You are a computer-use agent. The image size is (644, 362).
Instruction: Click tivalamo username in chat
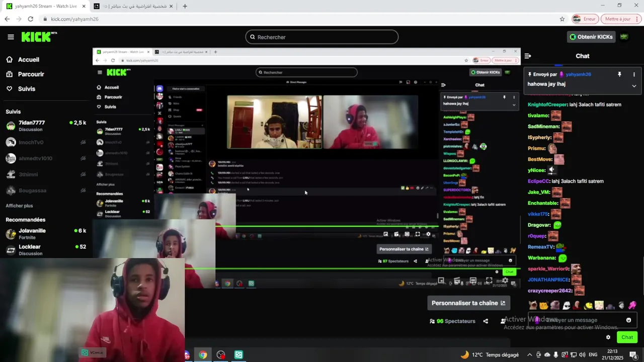point(538,116)
